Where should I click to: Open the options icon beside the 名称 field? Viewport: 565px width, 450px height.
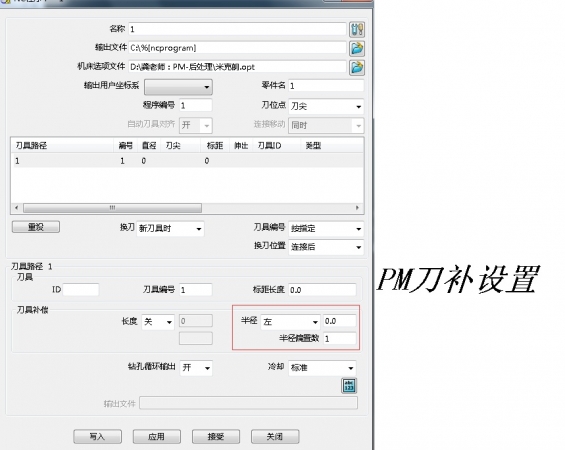pyautogui.click(x=357, y=29)
